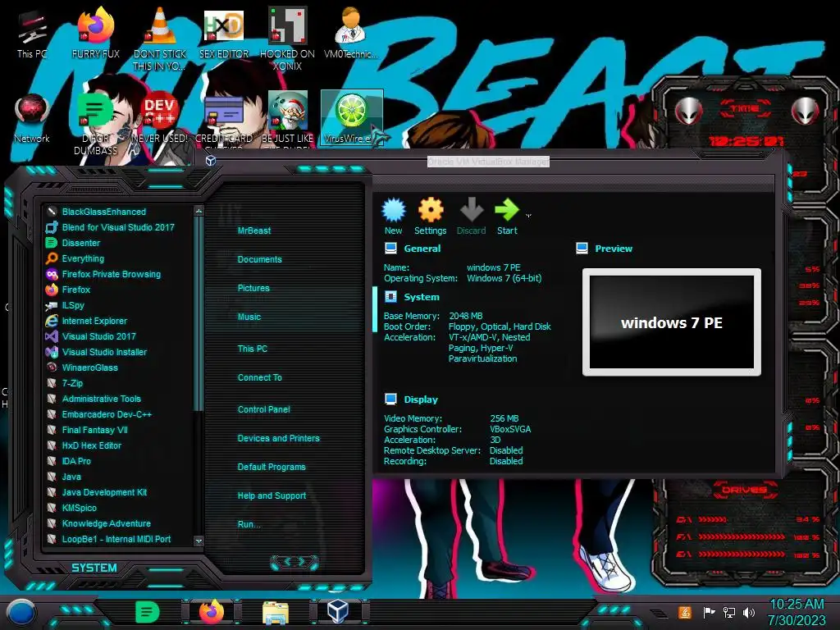Expand the dropdown arrow next to Start
Image resolution: width=840 pixels, height=630 pixels.
click(x=528, y=216)
